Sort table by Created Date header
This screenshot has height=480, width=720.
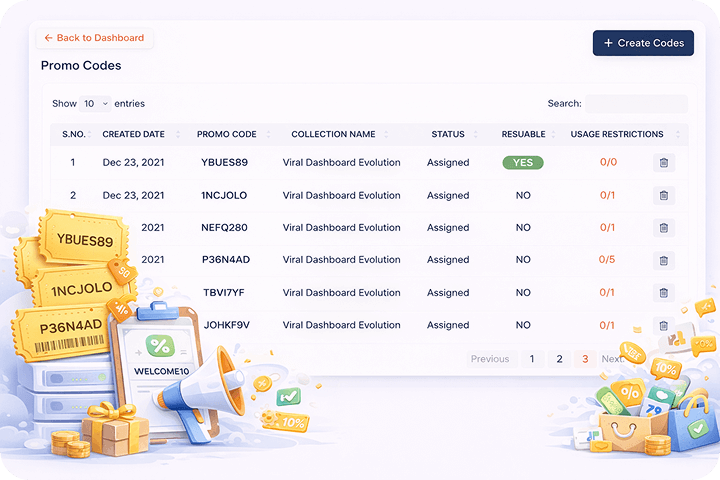point(133,134)
